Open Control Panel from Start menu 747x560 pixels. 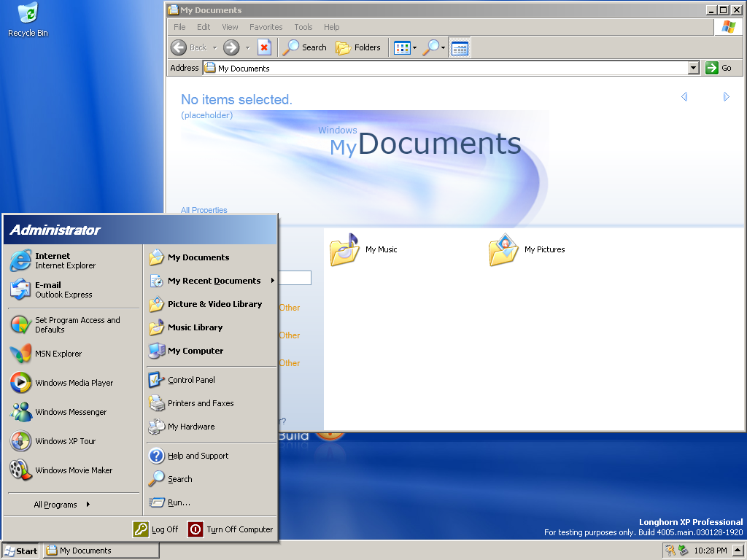(x=191, y=380)
